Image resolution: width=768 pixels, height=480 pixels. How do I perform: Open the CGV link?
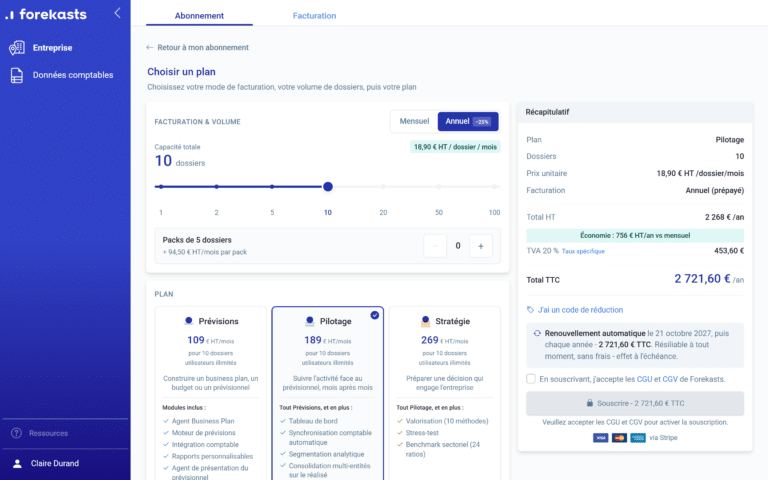click(670, 379)
